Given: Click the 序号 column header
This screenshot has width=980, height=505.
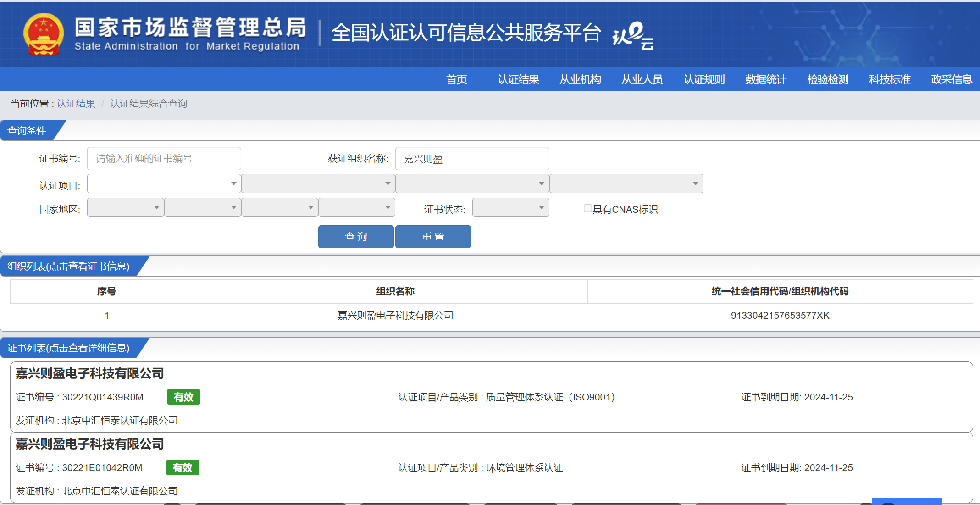Looking at the screenshot, I should [106, 291].
